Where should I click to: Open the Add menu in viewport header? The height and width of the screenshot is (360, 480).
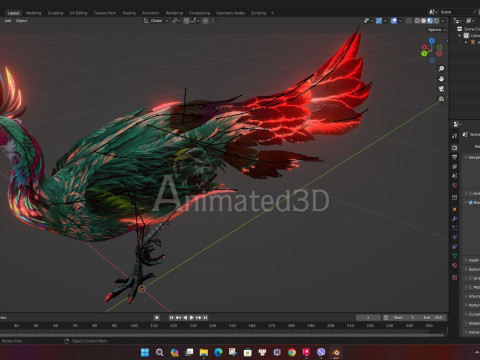(x=8, y=21)
